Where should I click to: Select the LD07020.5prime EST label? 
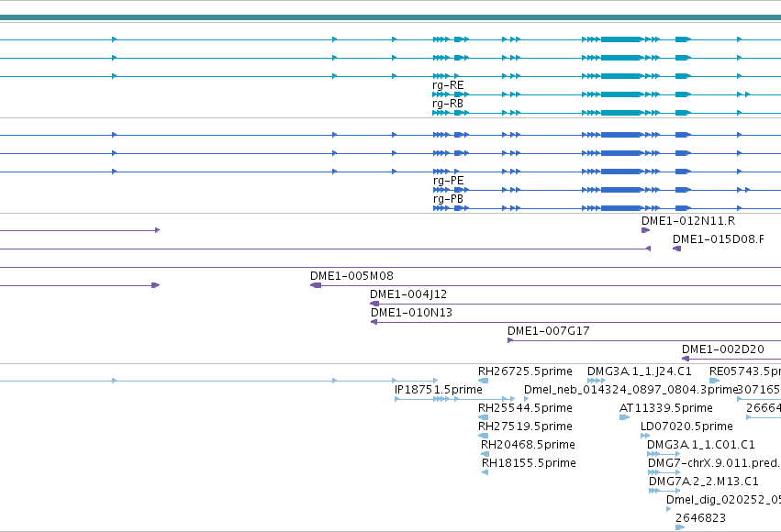click(x=686, y=427)
